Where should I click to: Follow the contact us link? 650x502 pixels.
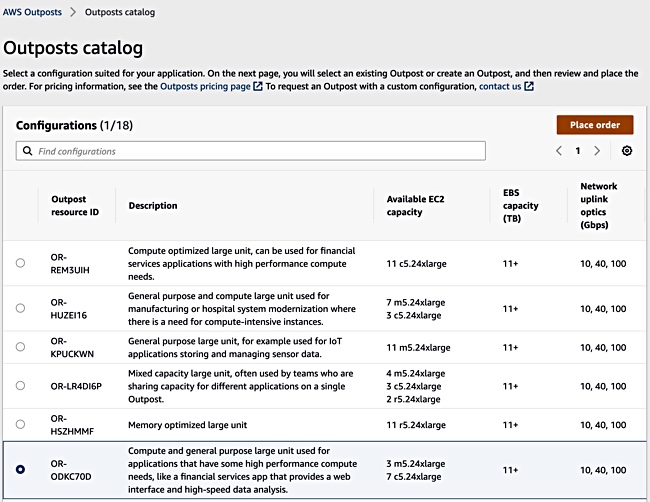click(500, 86)
